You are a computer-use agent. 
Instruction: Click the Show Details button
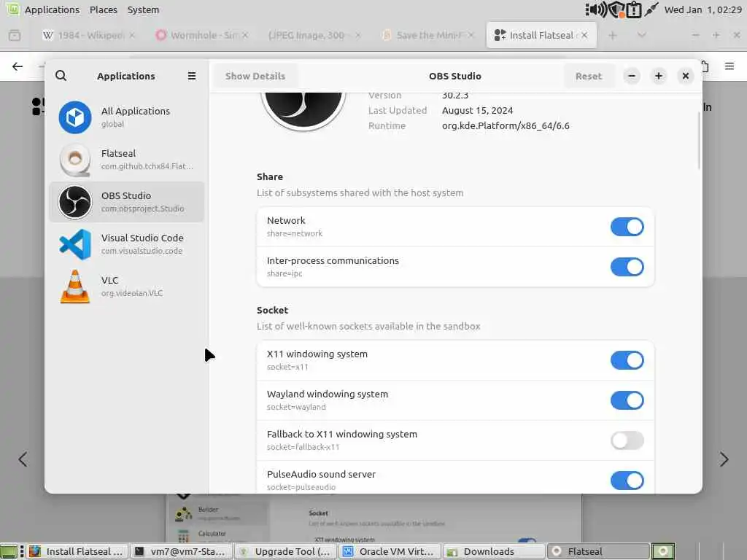click(255, 76)
